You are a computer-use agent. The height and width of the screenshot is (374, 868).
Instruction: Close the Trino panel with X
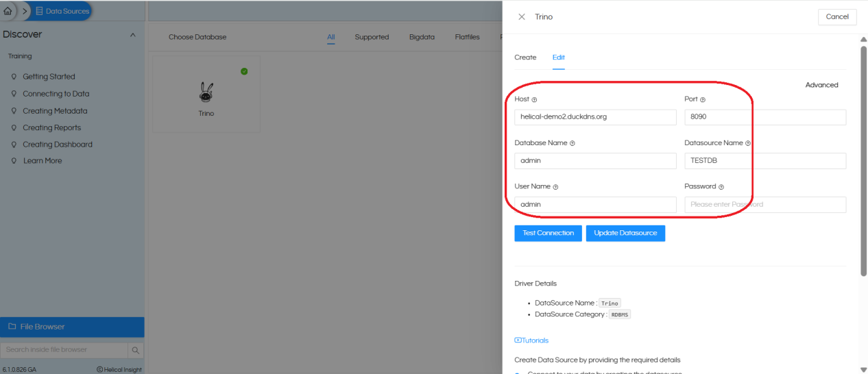pyautogui.click(x=522, y=17)
